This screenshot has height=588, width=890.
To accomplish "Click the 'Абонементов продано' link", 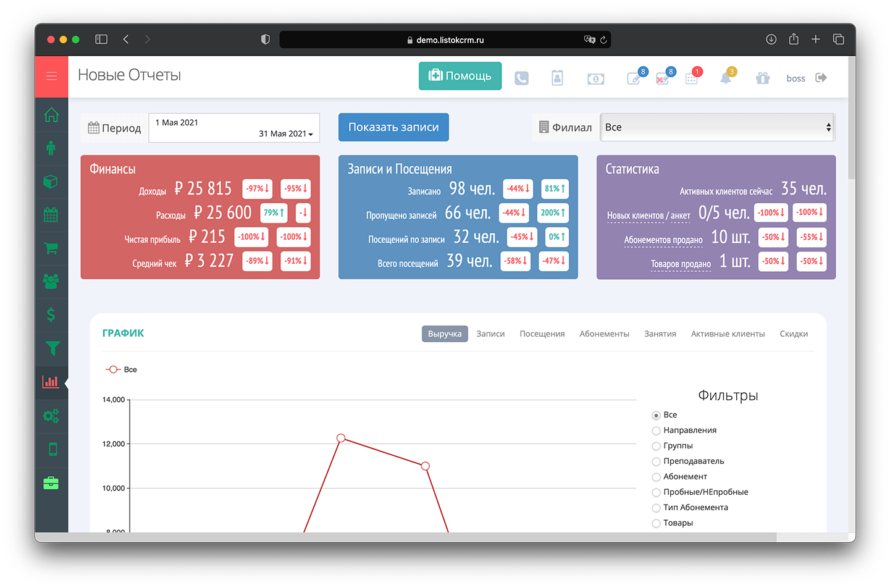I will tap(663, 240).
